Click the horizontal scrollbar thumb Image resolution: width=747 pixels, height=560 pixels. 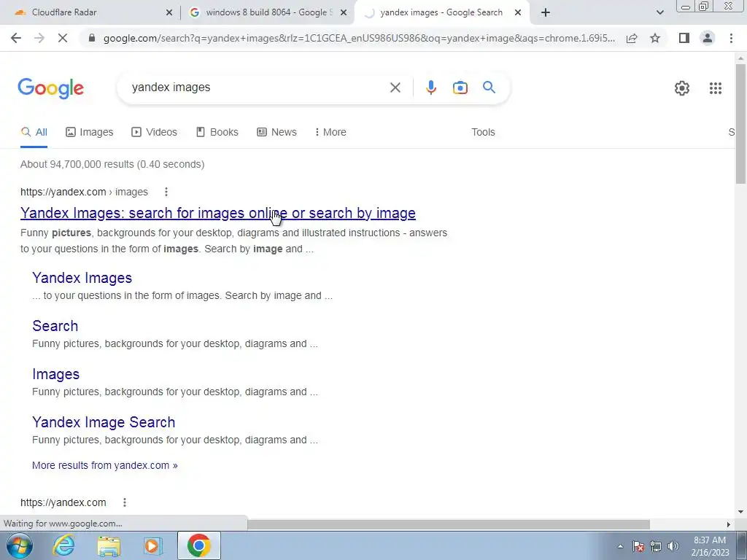tap(449, 524)
